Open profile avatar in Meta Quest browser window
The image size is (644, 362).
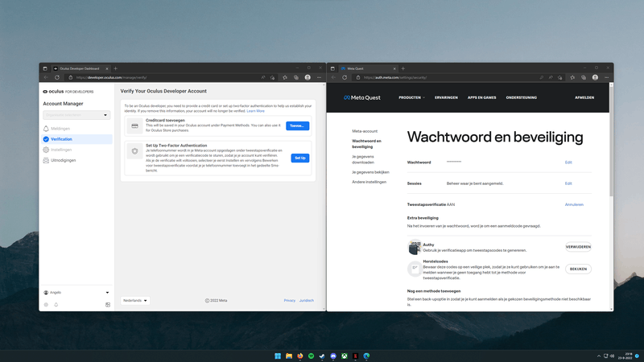(595, 77)
